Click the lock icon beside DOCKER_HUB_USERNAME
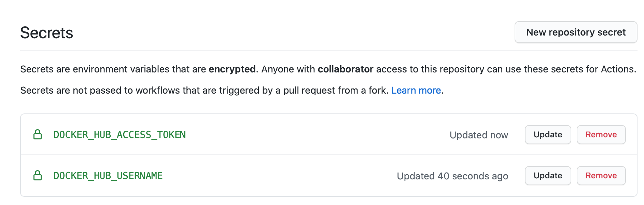 tap(38, 176)
